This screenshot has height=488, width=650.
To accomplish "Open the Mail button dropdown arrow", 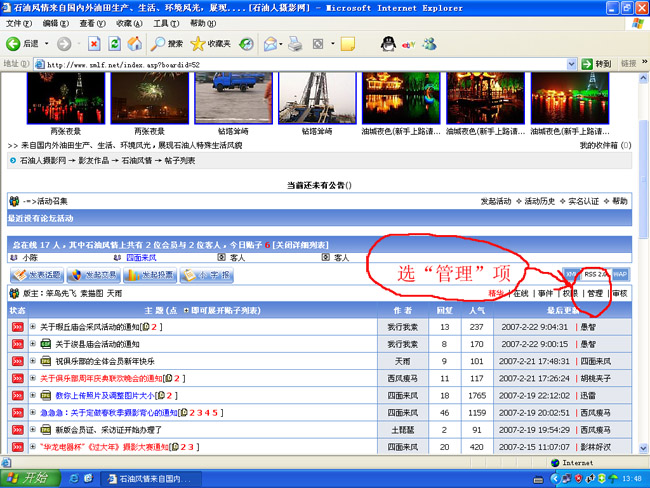I will pos(281,44).
